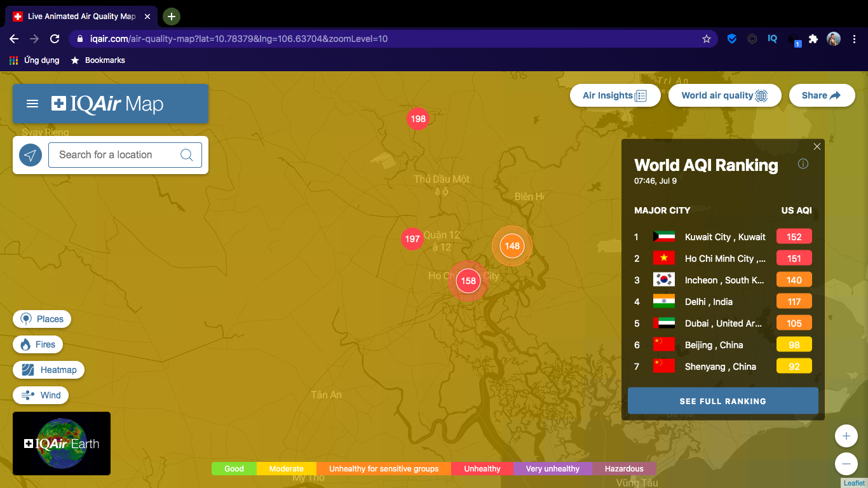868x488 pixels.
Task: Zoom out the map with minus button
Action: pos(846,464)
